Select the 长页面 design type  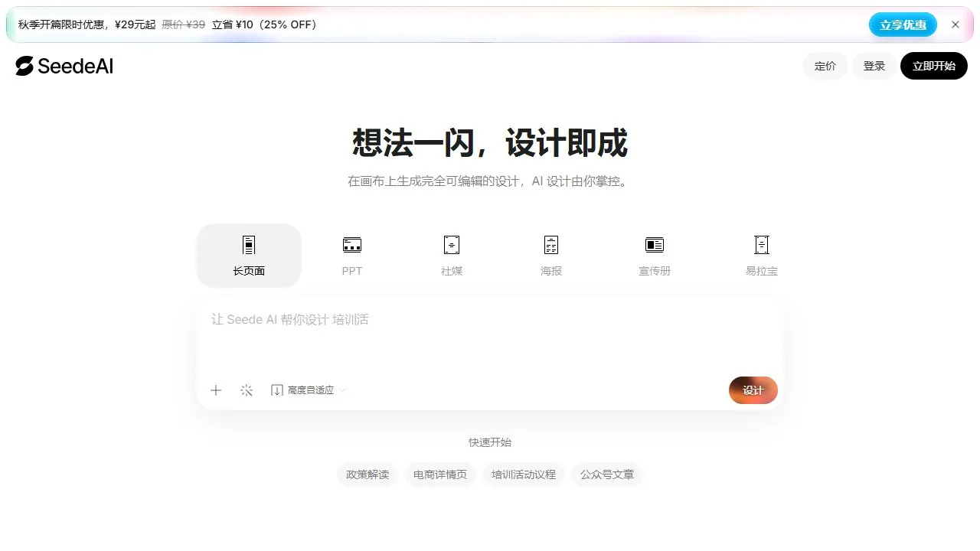coord(249,256)
